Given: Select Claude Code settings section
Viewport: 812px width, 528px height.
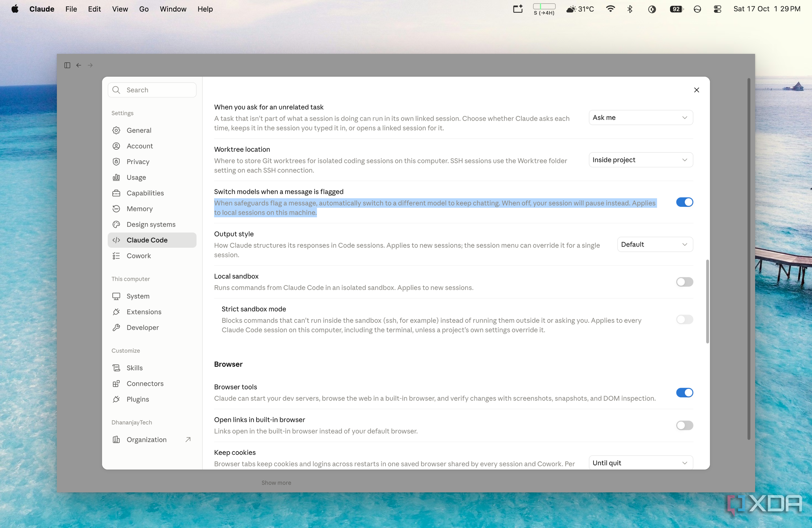Looking at the screenshot, I should pos(152,240).
